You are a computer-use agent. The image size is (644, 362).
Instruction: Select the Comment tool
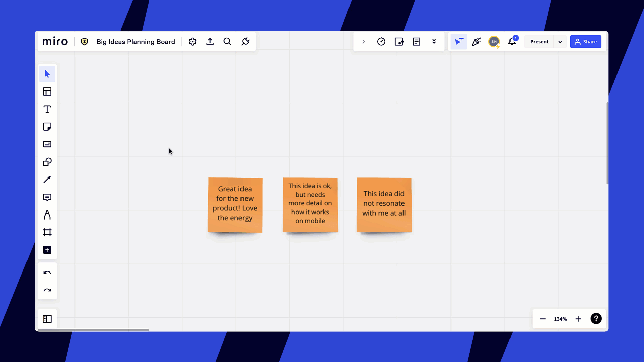coord(47,197)
